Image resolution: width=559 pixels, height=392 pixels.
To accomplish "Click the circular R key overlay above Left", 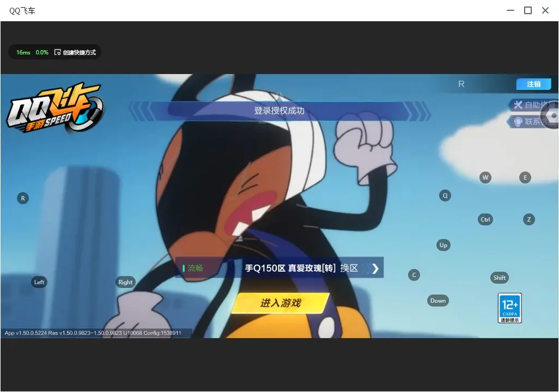I will pos(23,198).
